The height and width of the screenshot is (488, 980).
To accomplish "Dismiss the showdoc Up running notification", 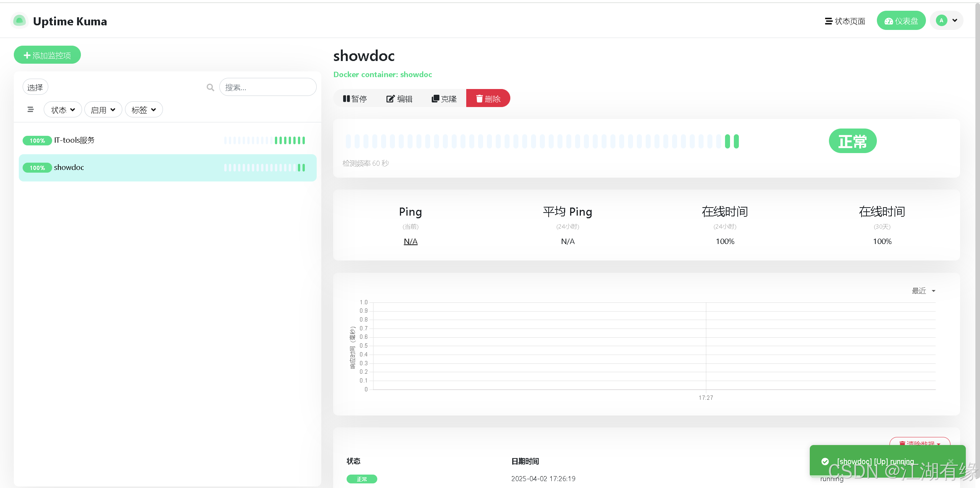I will click(950, 461).
